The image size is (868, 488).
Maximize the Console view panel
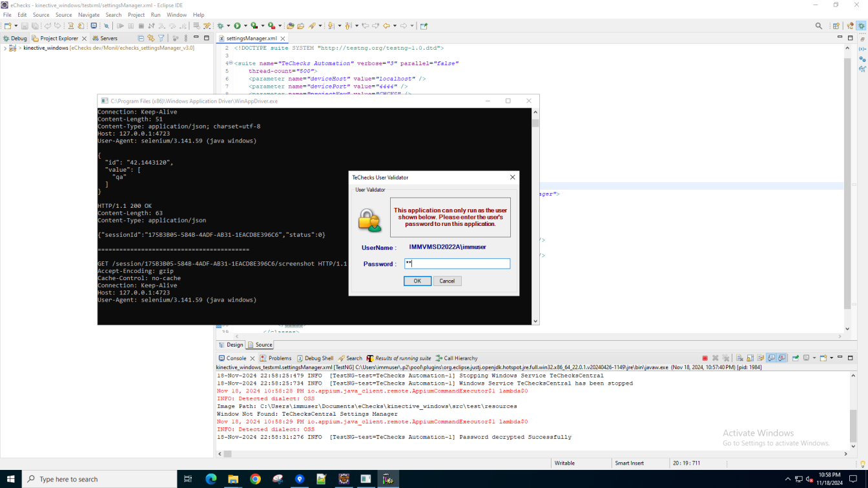(851, 358)
